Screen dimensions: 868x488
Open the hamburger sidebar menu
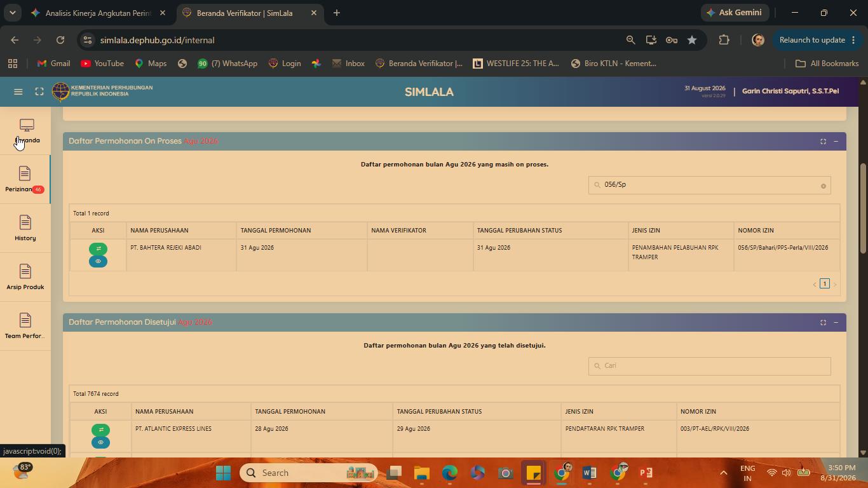tap(18, 92)
